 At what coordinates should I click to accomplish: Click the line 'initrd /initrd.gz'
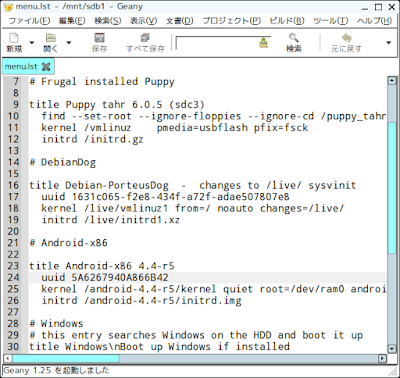pos(92,139)
